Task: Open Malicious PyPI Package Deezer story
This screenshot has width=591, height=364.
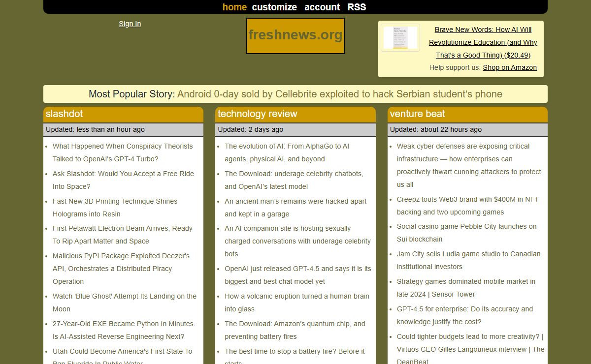Action: [x=121, y=269]
